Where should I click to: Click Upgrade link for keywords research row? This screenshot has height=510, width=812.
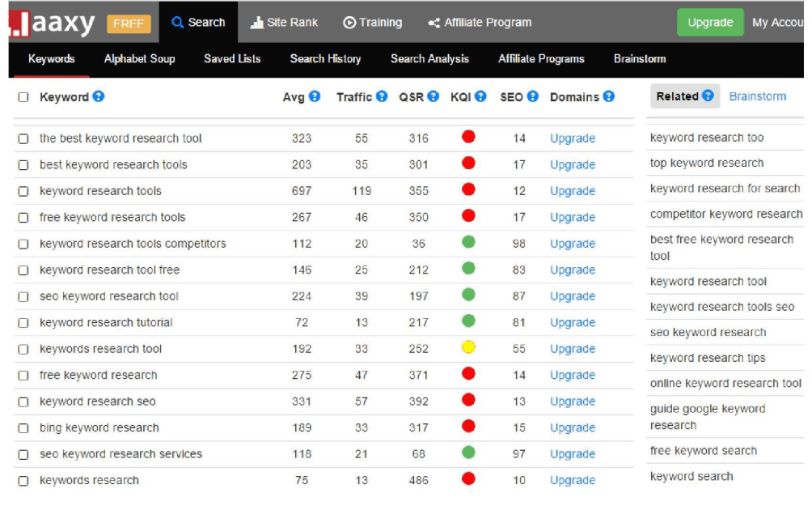[573, 481]
